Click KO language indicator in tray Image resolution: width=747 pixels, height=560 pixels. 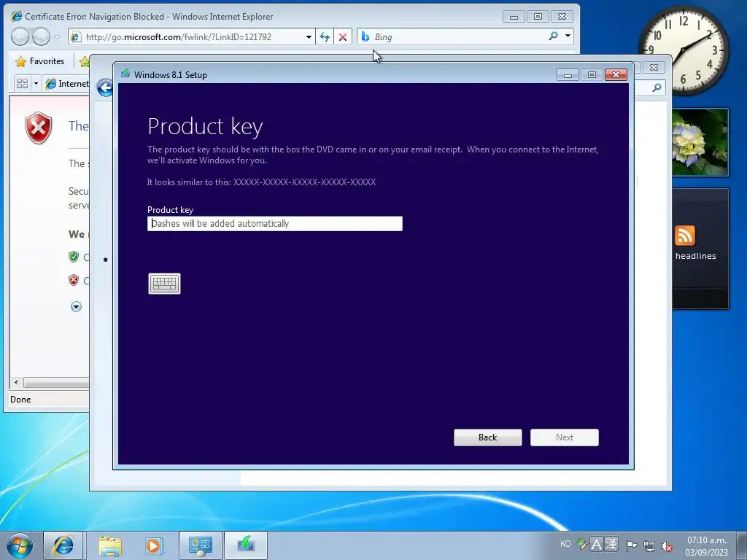565,544
